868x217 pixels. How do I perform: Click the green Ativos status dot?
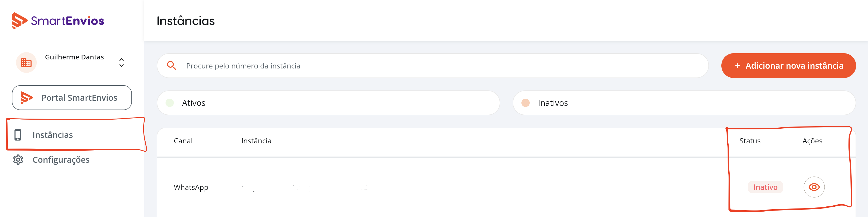(170, 103)
